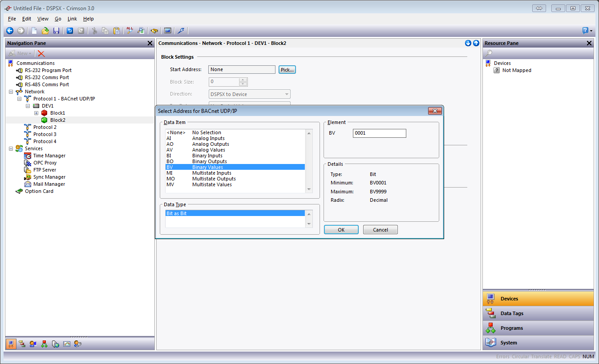Open Devices section in Resource Pane

(538, 299)
